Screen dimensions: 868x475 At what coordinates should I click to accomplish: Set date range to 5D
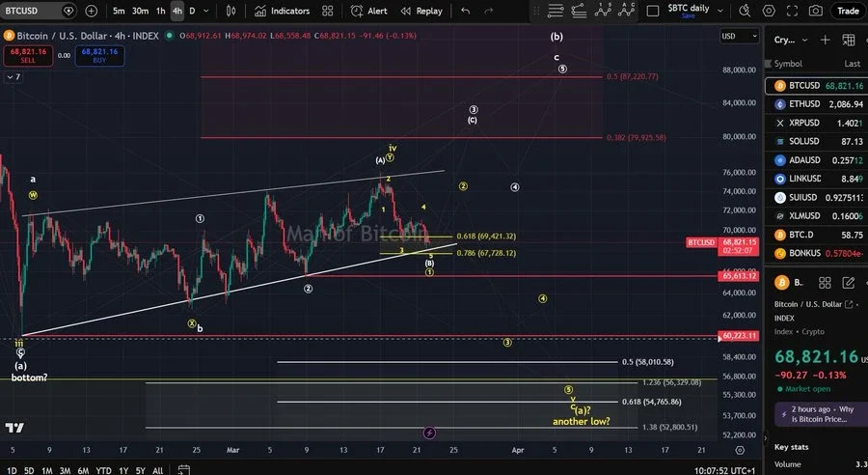point(29,470)
